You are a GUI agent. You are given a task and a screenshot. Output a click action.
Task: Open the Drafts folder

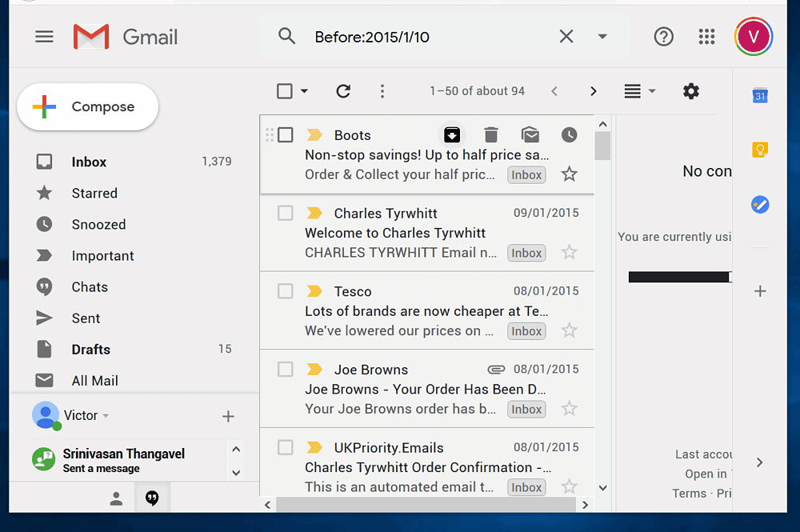90,349
